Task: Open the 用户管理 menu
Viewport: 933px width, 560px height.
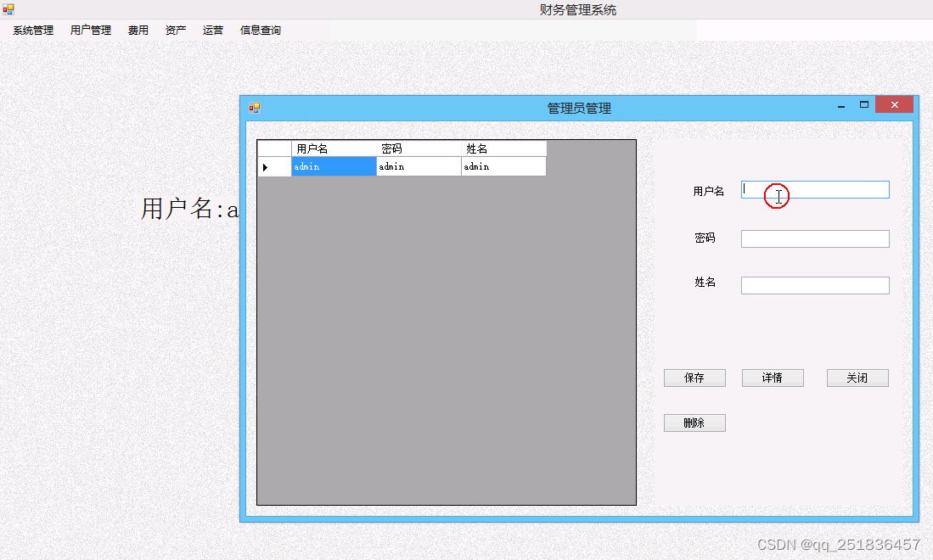Action: (90, 30)
